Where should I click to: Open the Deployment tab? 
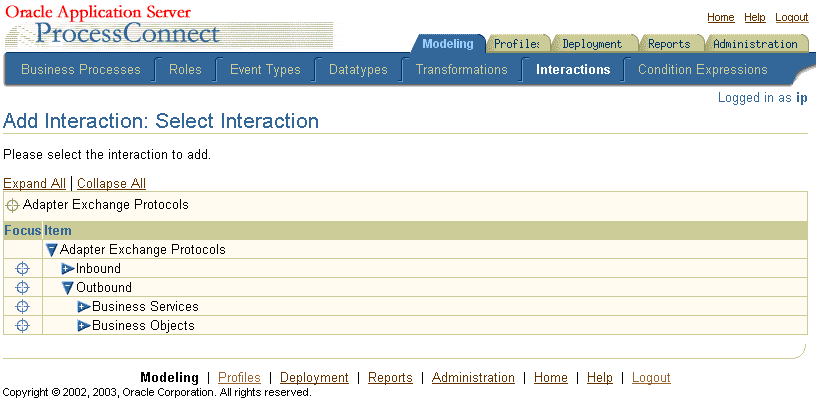coord(592,44)
